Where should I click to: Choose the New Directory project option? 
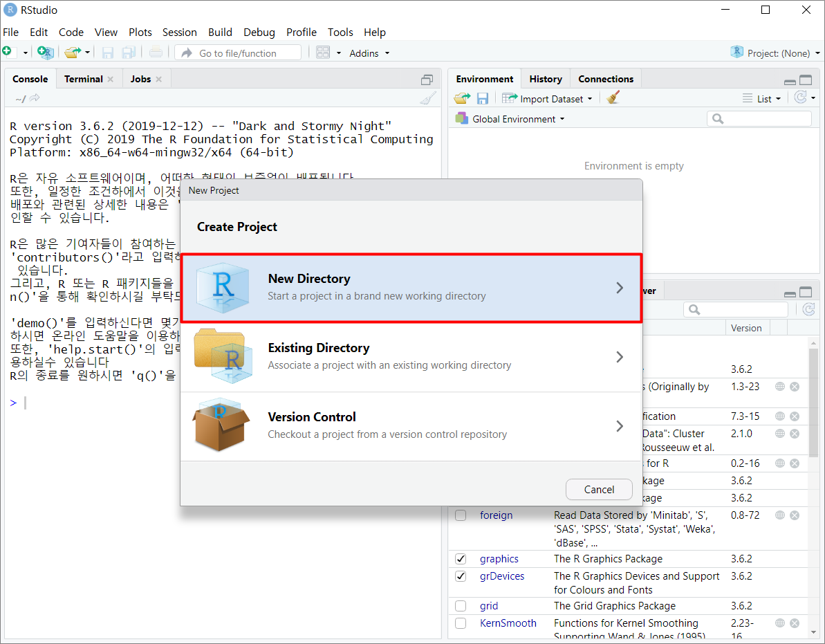[411, 288]
